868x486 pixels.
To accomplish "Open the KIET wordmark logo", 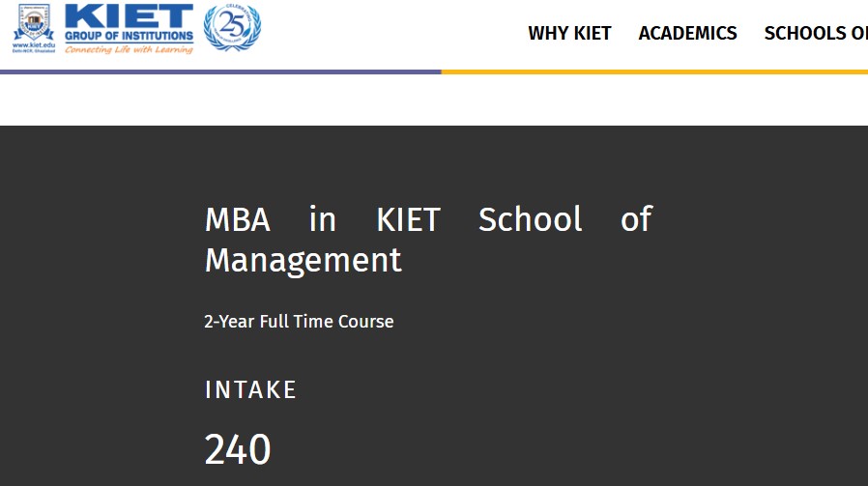I will [129, 16].
